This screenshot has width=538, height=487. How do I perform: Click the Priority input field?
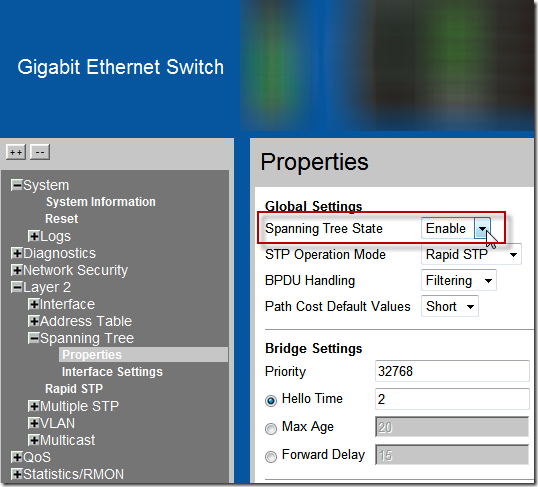(x=452, y=371)
